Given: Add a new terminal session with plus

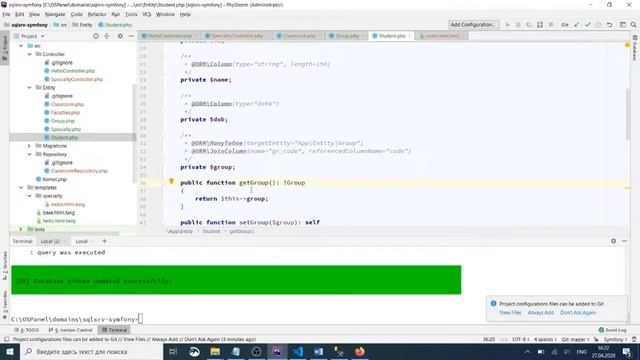Looking at the screenshot, I should click(104, 241).
